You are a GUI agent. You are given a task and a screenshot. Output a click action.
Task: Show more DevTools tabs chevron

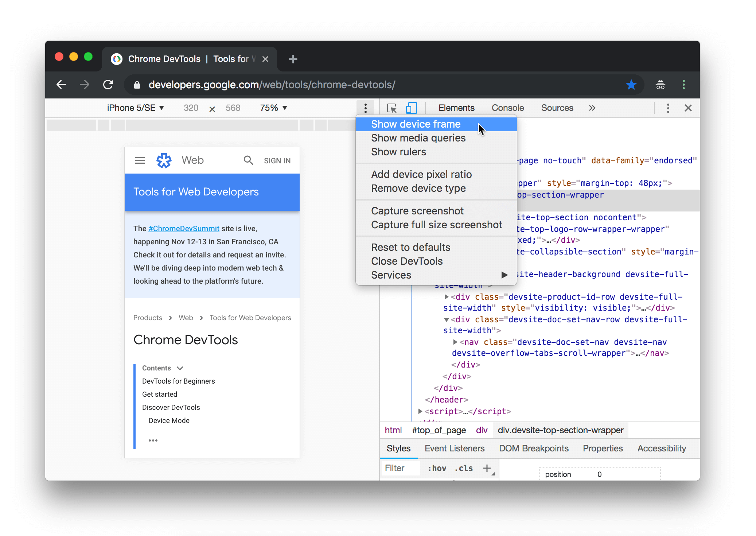[x=592, y=108]
